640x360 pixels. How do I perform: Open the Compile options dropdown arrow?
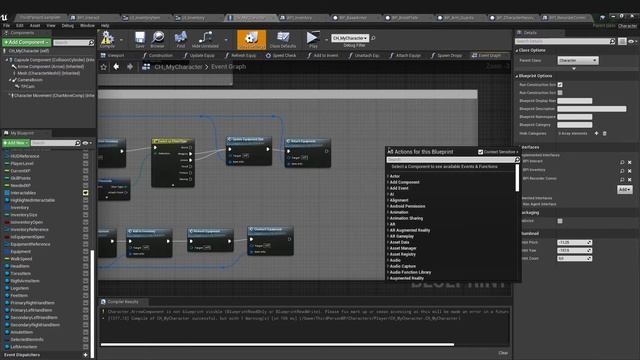[x=121, y=40]
